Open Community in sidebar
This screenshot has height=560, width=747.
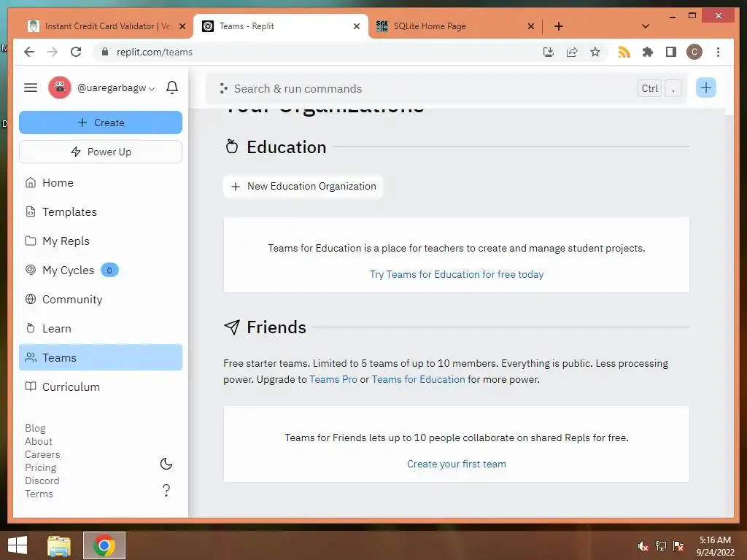[x=101, y=300]
